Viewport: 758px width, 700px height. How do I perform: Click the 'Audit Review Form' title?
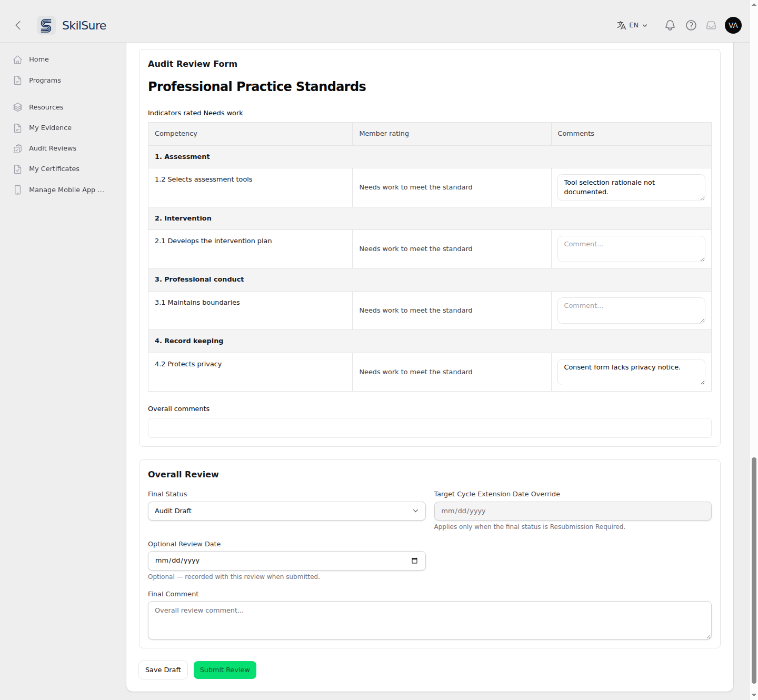click(193, 64)
